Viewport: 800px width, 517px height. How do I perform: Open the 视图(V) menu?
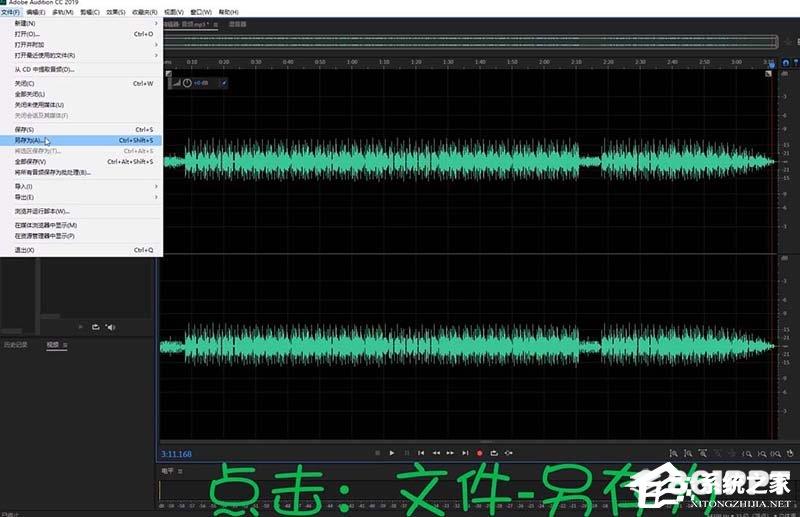tap(173, 12)
